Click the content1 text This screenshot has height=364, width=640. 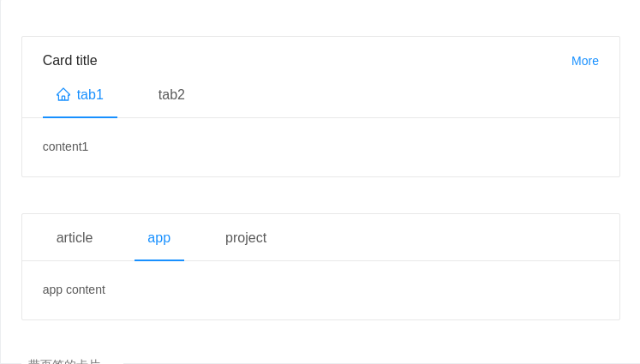pos(65,146)
